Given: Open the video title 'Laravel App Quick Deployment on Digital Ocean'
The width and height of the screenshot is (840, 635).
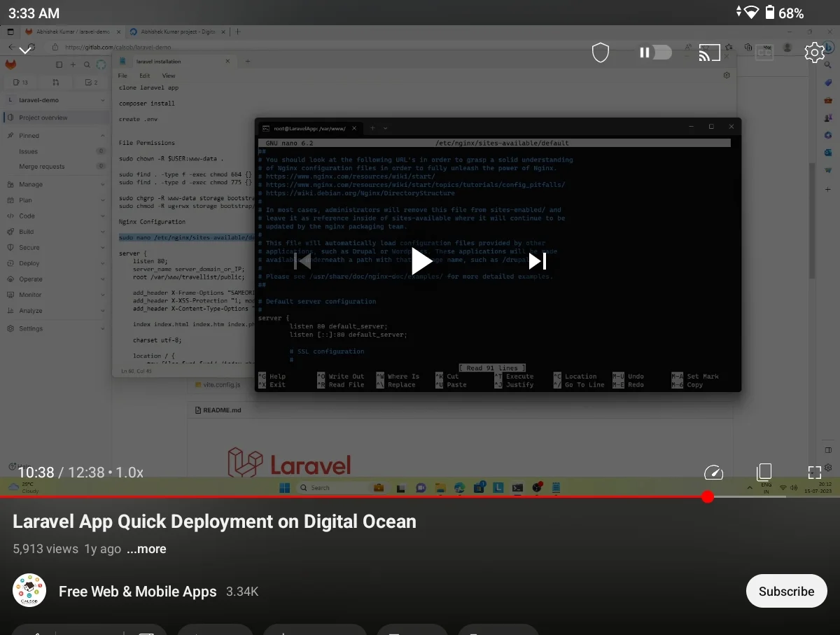Looking at the screenshot, I should pos(214,522).
